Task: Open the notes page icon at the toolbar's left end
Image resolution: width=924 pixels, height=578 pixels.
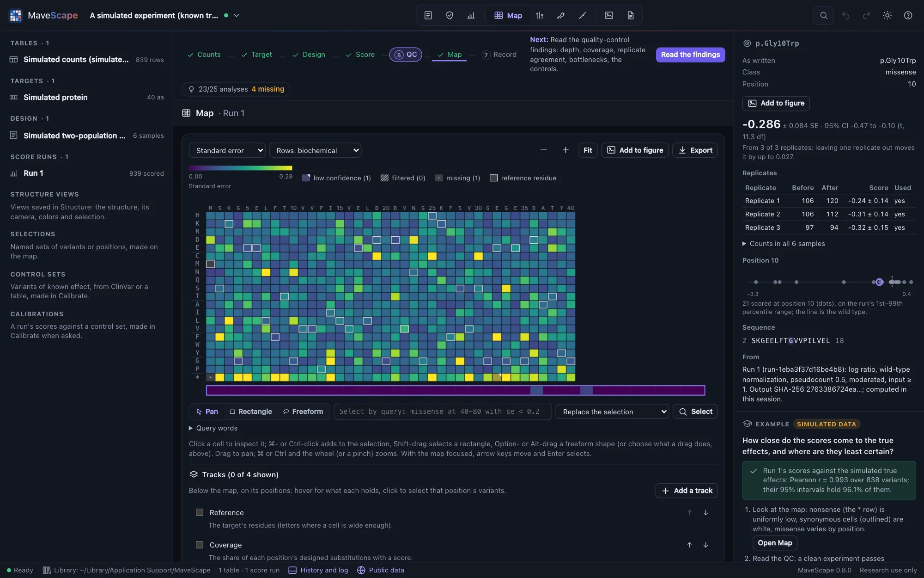Action: point(428,15)
